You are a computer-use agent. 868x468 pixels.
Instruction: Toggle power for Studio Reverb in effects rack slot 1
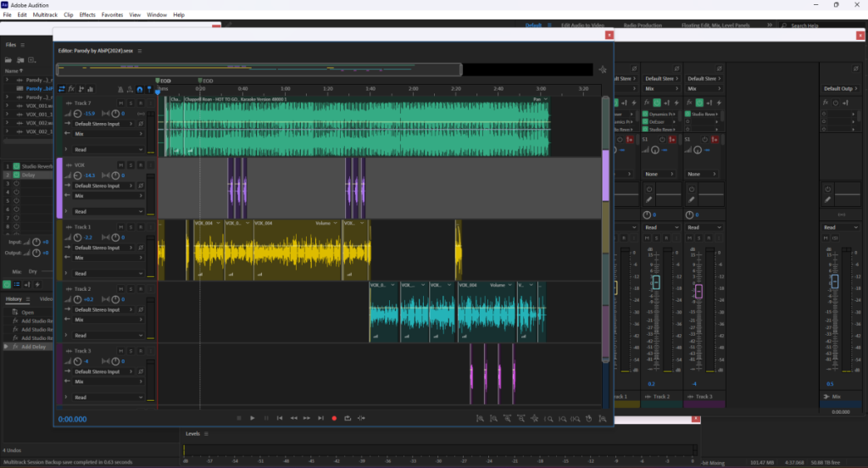(17, 166)
